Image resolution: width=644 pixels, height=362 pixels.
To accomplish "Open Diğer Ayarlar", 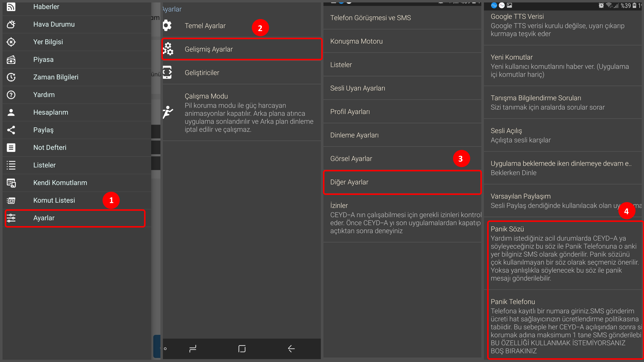I will click(x=402, y=182).
